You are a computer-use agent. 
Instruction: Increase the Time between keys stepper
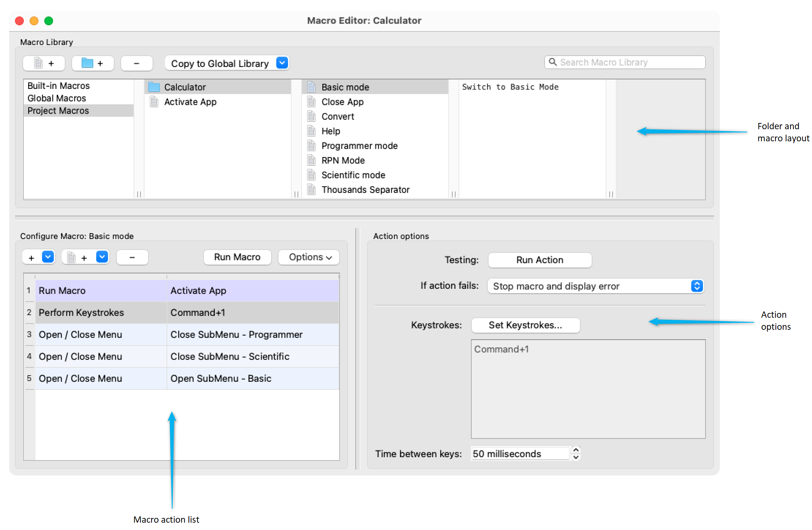[x=576, y=450]
